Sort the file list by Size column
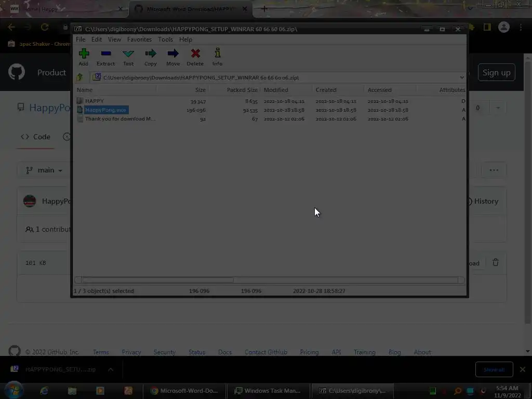 coord(182,90)
